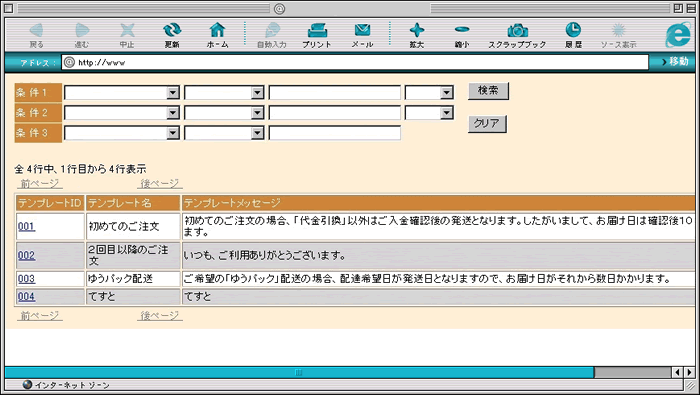Open the second dropdown of 条件2
The image size is (700, 395).
[x=224, y=112]
